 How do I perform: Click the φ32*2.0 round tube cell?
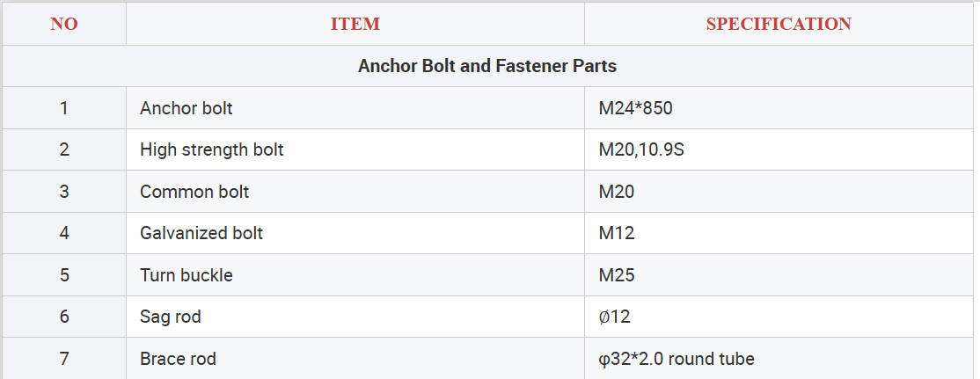(676, 359)
